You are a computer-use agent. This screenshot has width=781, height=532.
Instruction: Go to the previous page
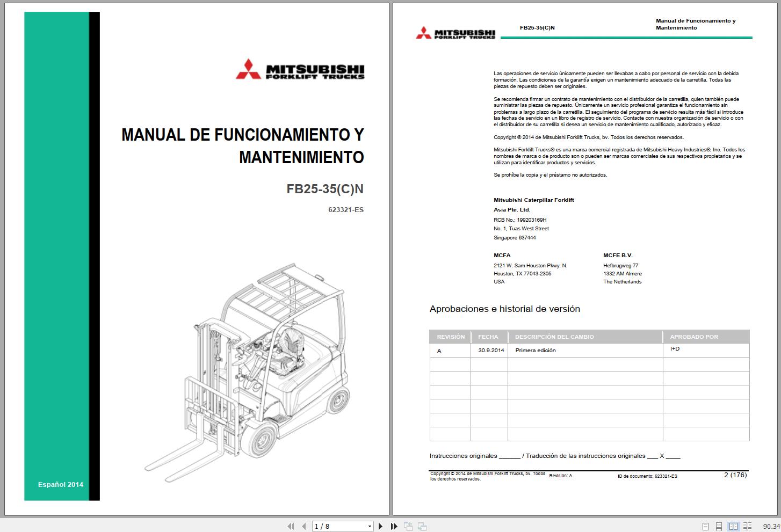point(304,526)
